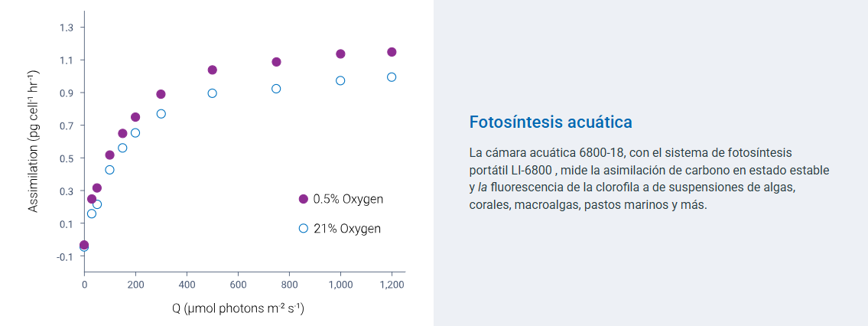Click the hollow blue point near Q 500
The image size is (868, 326).
pyautogui.click(x=213, y=93)
